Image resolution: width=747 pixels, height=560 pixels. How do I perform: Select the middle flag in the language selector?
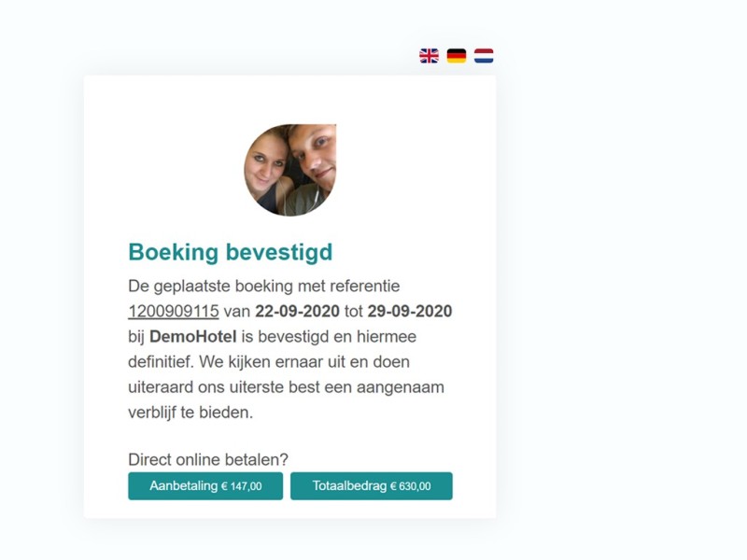(456, 56)
